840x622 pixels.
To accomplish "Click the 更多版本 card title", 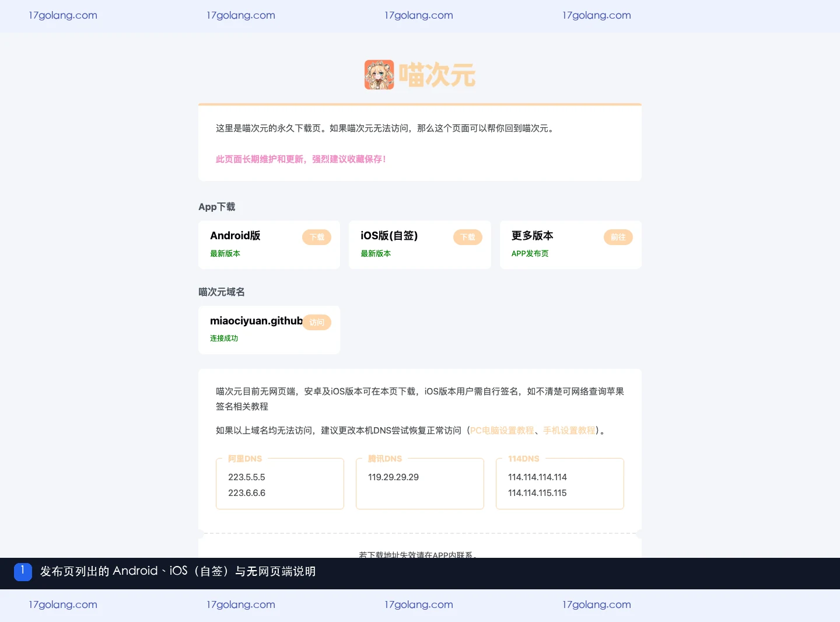I will (532, 236).
